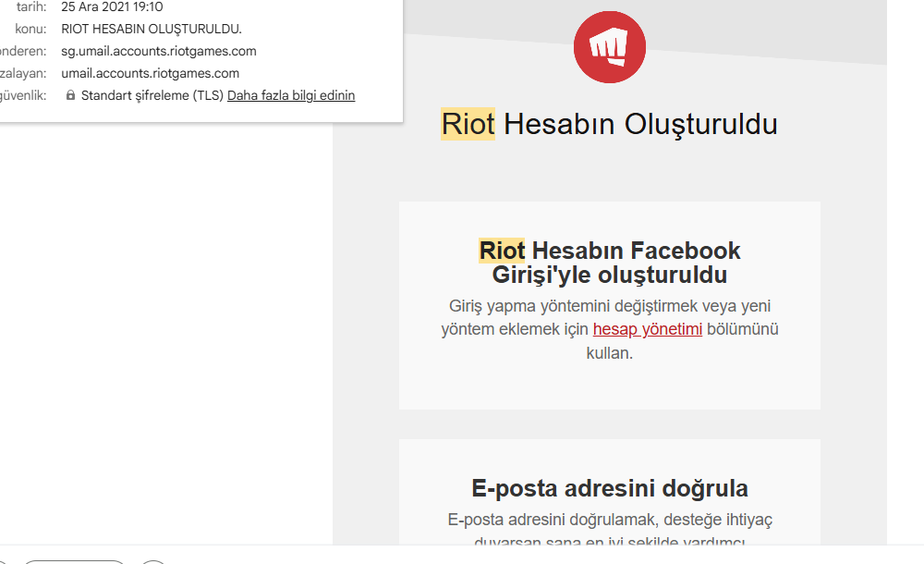Click the heading 'E-posta adresini doğrula'

(609, 488)
